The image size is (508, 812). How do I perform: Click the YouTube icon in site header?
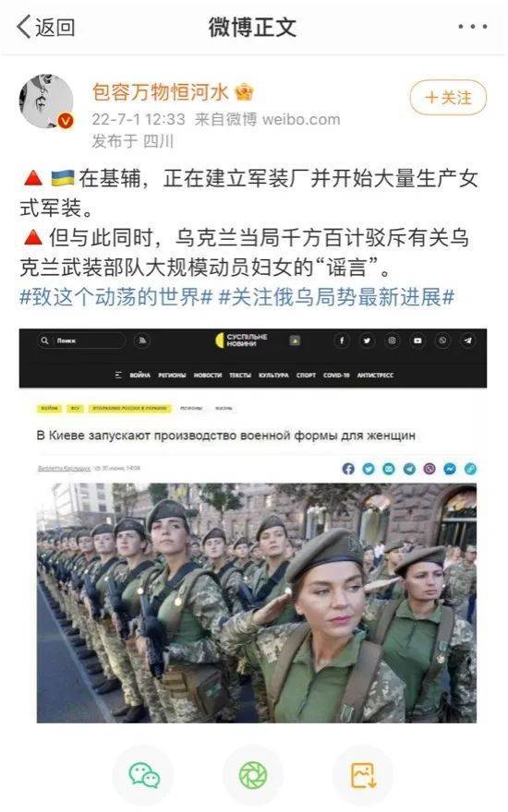[417, 340]
